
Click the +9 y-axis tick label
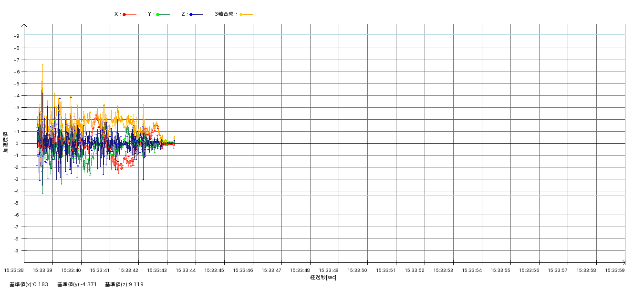click(16, 36)
